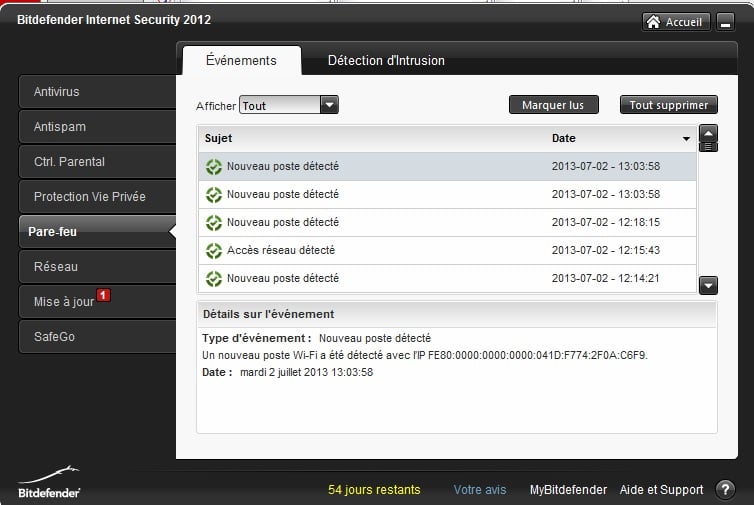Open the MyBitdefender link
This screenshot has height=505, width=754.
568,490
